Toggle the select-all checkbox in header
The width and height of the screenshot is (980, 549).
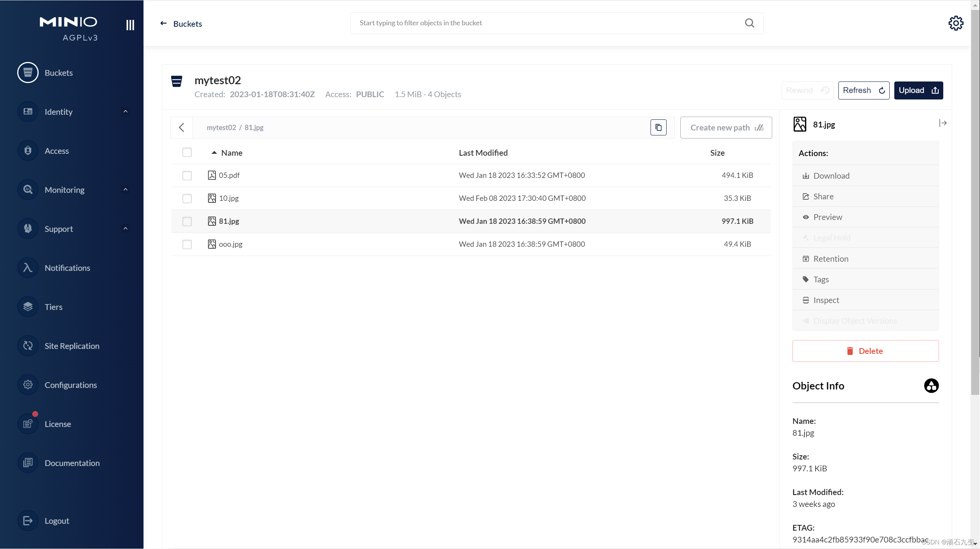point(187,152)
